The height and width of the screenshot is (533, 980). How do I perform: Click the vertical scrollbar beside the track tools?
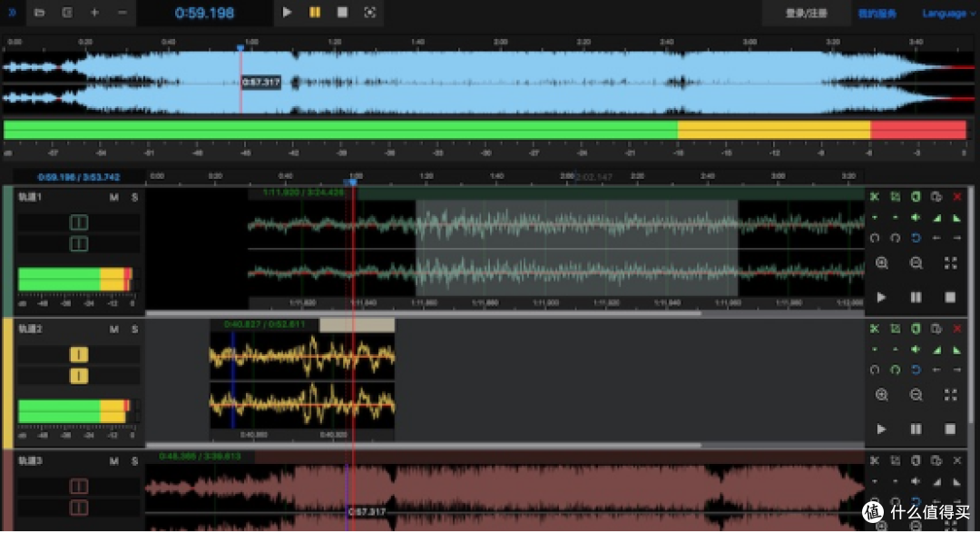[x=971, y=307]
